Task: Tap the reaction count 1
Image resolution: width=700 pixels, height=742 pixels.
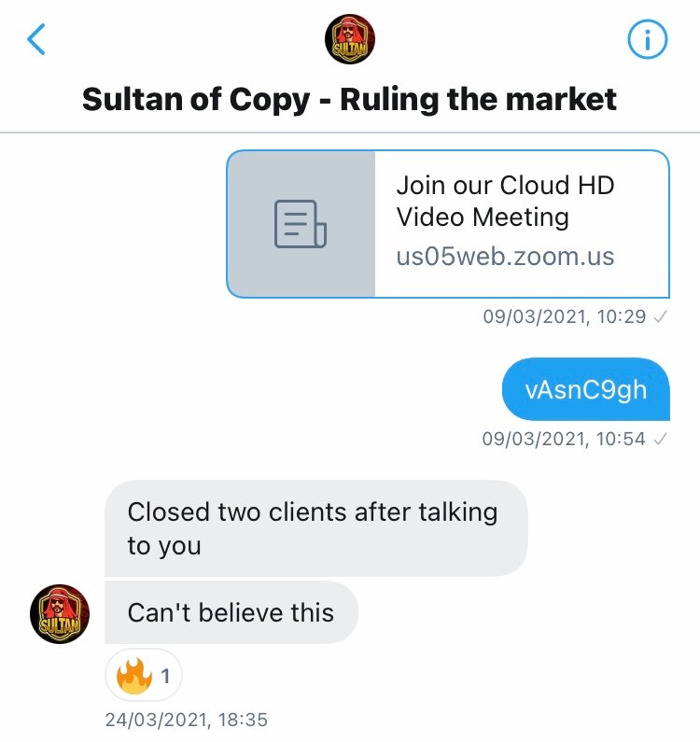Action: click(x=165, y=677)
